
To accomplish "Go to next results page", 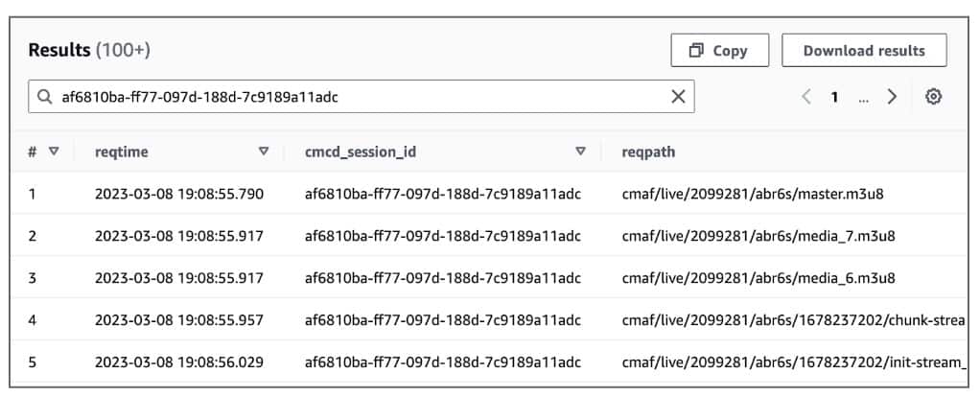I will coord(892,97).
